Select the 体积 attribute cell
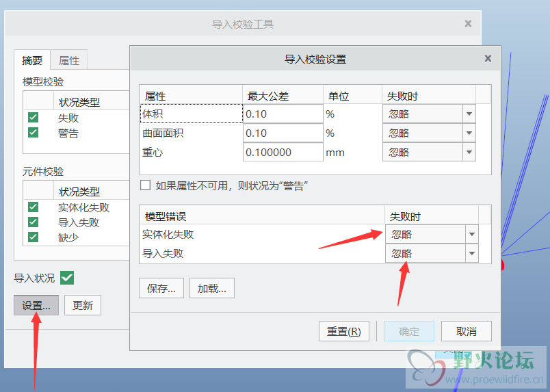Screen dimensions: 550x392 (x=191, y=114)
